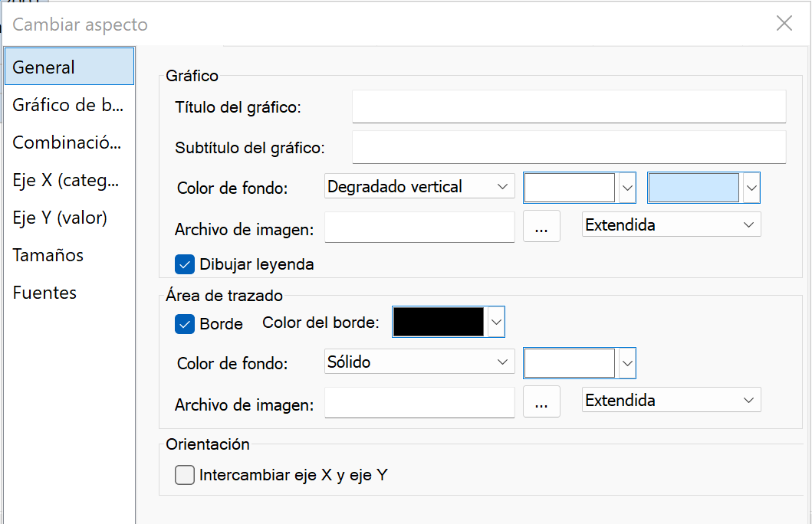The height and width of the screenshot is (524, 812).
Task: Click the Título del gráfico text field
Action: coord(569,106)
